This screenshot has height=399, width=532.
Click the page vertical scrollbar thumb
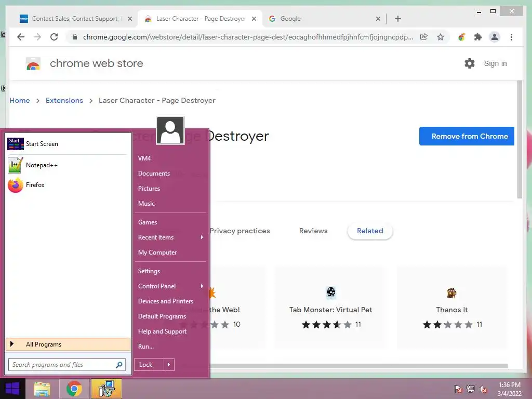click(x=520, y=139)
